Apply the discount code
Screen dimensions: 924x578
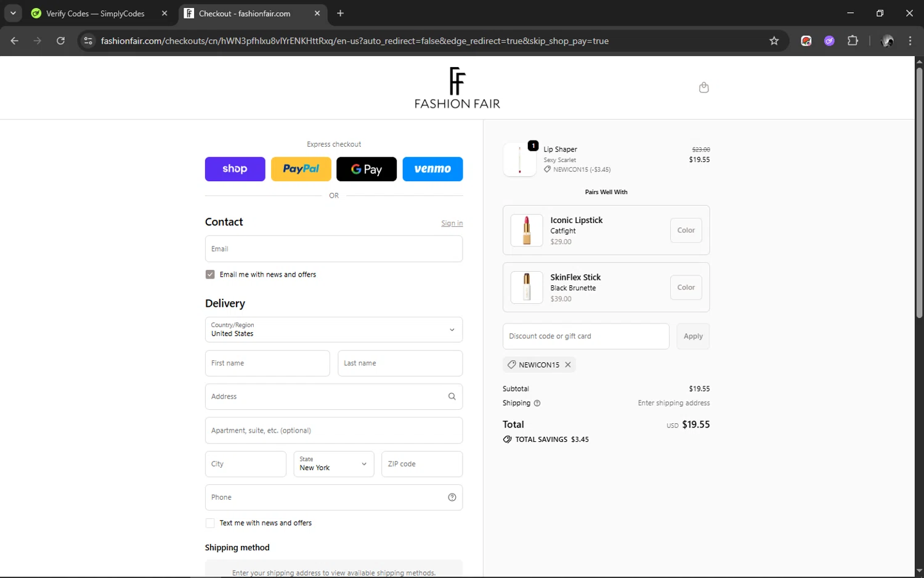tap(693, 336)
